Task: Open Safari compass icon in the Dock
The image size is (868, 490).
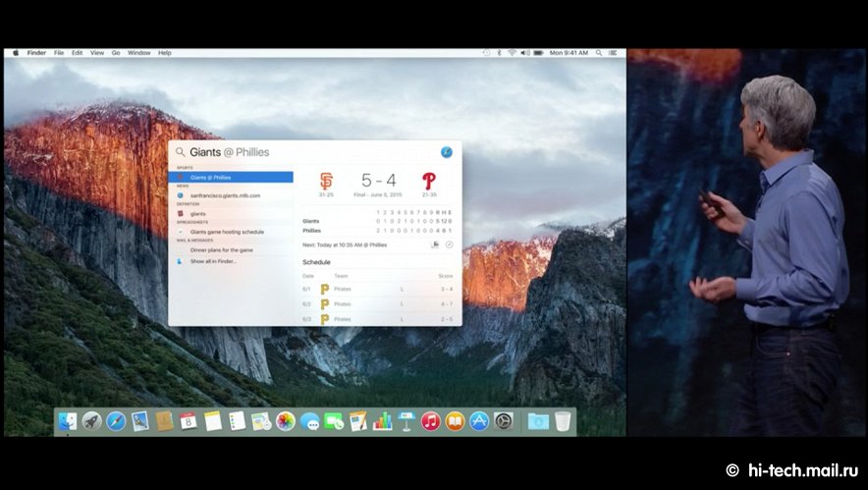Action: pos(116,421)
